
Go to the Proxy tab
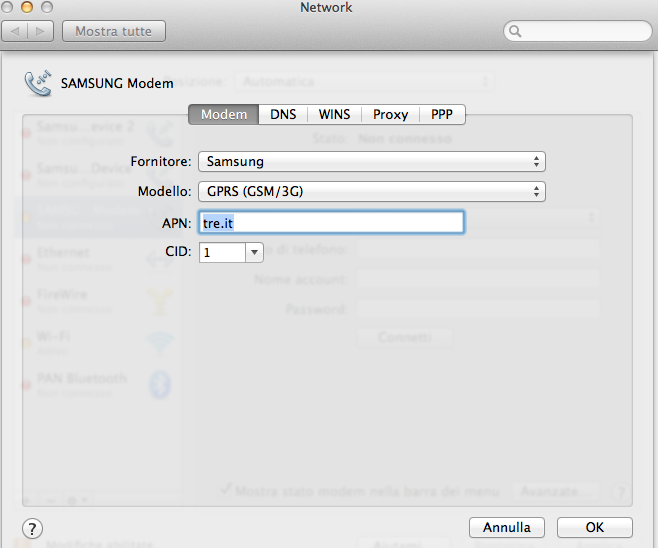click(x=390, y=115)
